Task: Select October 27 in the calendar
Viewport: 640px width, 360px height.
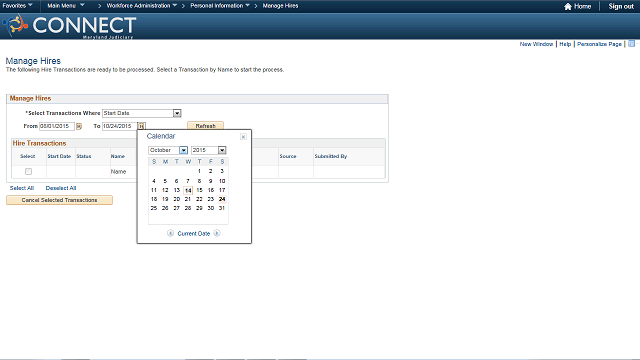Action: pos(176,208)
